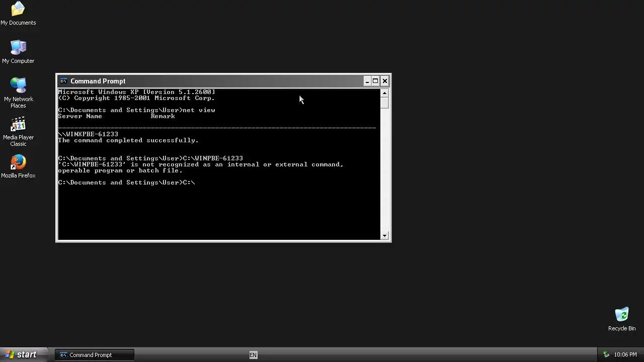Click the 'Server Name' column heading text
The height and width of the screenshot is (362, 644).
coord(80,116)
